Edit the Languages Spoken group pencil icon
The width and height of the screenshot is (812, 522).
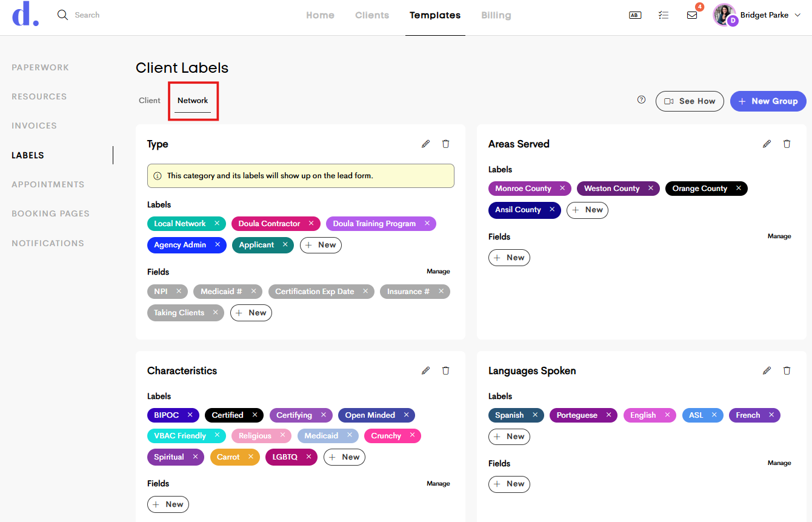tap(767, 370)
